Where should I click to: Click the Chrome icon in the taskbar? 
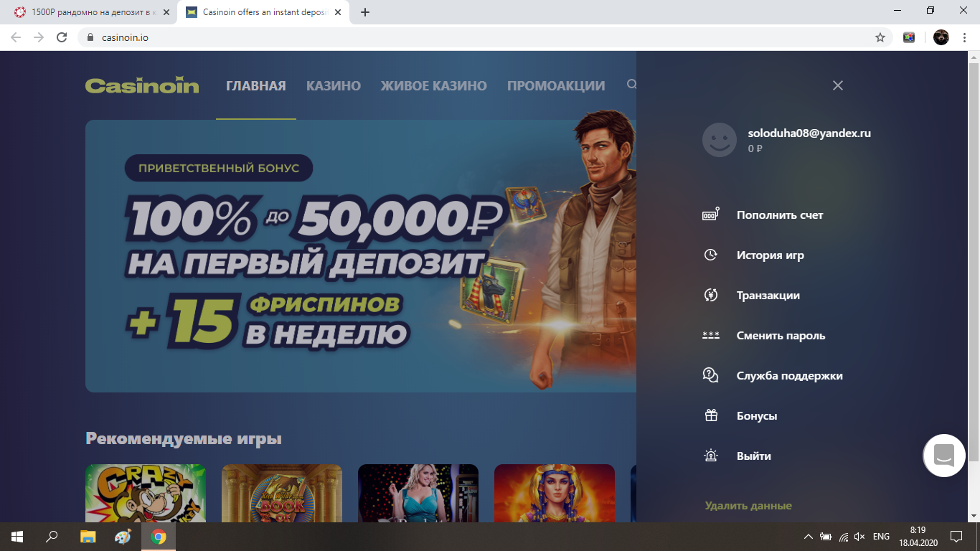159,537
